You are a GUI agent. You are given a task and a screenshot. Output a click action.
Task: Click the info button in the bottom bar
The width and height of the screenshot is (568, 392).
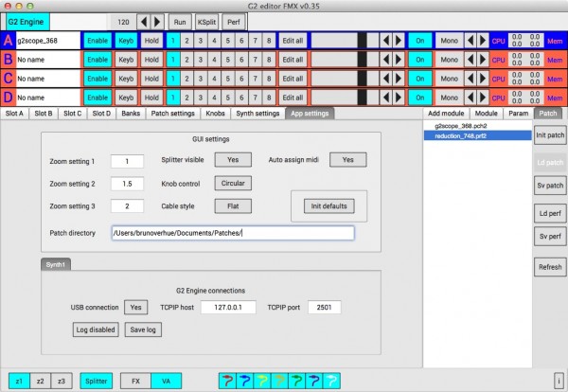click(x=559, y=381)
